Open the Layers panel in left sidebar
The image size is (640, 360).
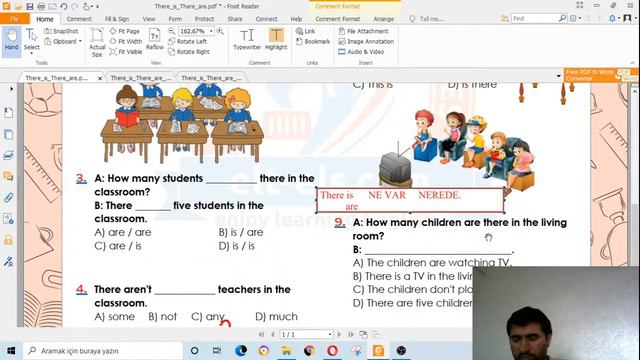pyautogui.click(x=8, y=156)
